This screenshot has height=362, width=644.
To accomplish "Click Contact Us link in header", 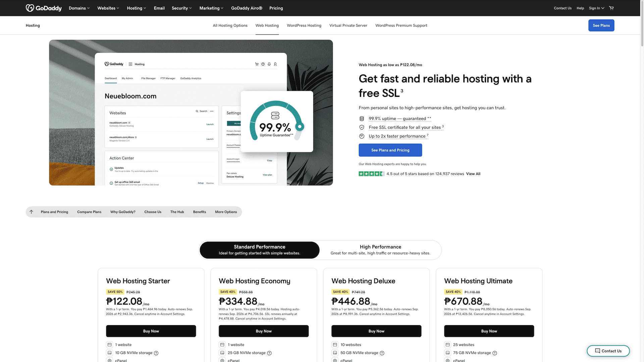I will click(562, 8).
